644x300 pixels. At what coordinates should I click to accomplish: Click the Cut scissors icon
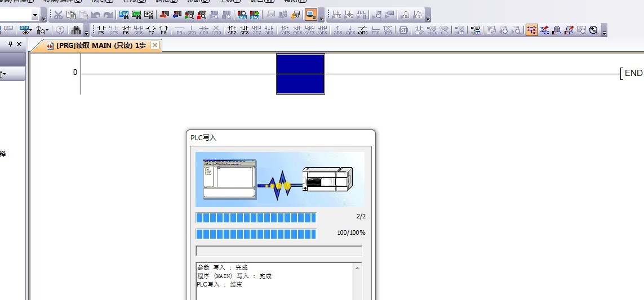pos(59,15)
